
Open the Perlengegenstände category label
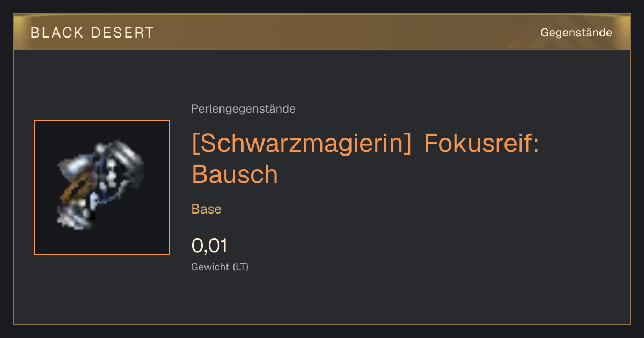[x=243, y=109]
